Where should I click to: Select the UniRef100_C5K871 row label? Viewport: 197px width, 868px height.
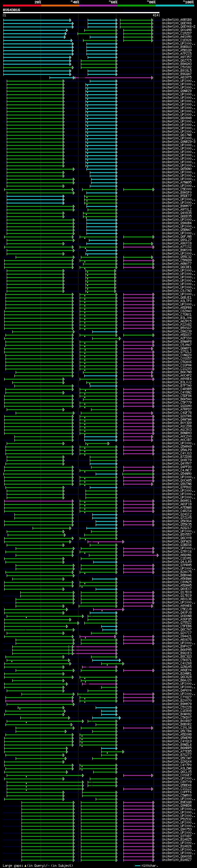[177, 660]
